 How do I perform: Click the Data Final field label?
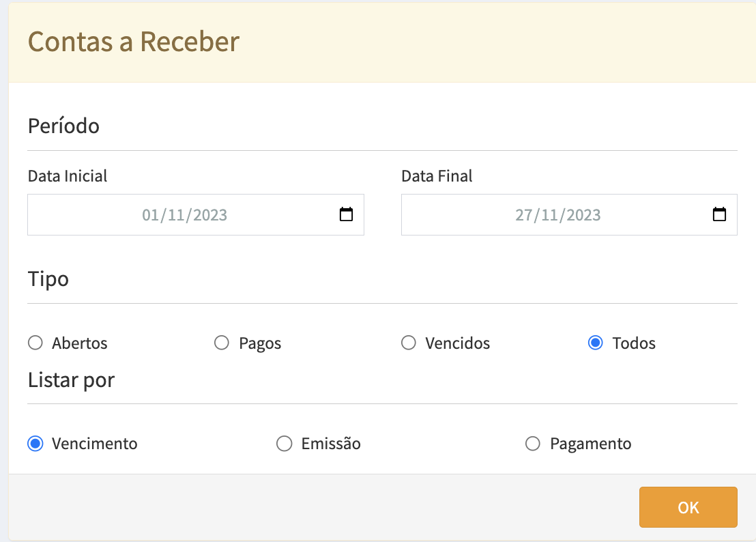437,176
